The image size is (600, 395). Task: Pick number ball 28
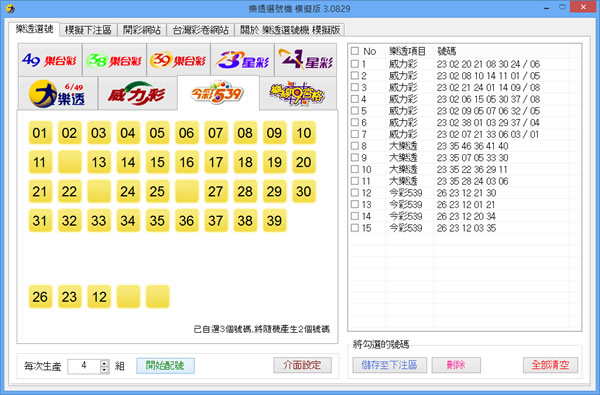point(245,191)
